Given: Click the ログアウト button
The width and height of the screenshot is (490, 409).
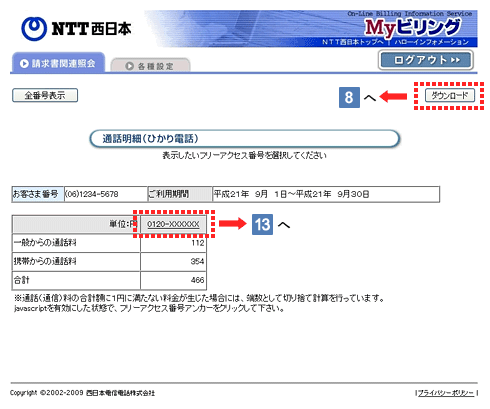Looking at the screenshot, I should pyautogui.click(x=426, y=60).
